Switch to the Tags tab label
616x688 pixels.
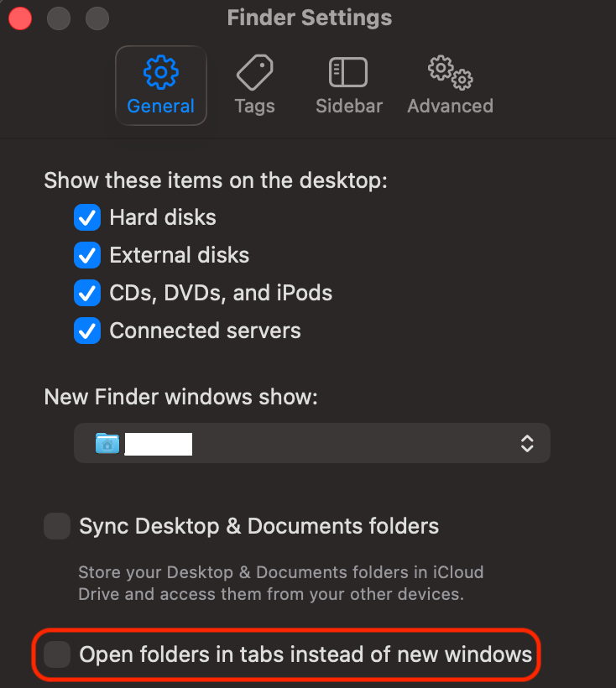[x=255, y=107]
